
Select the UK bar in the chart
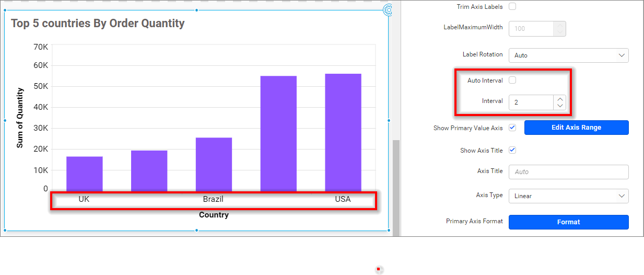(x=85, y=174)
